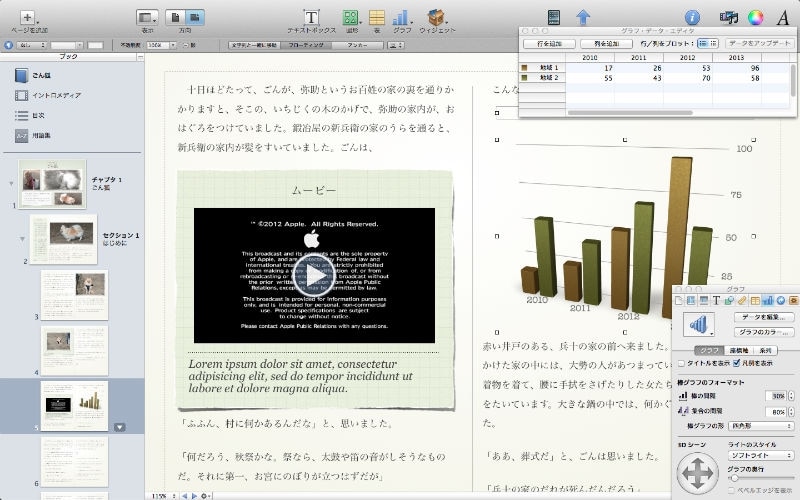
Task: Click the Publish blue arrow icon
Action: [583, 17]
